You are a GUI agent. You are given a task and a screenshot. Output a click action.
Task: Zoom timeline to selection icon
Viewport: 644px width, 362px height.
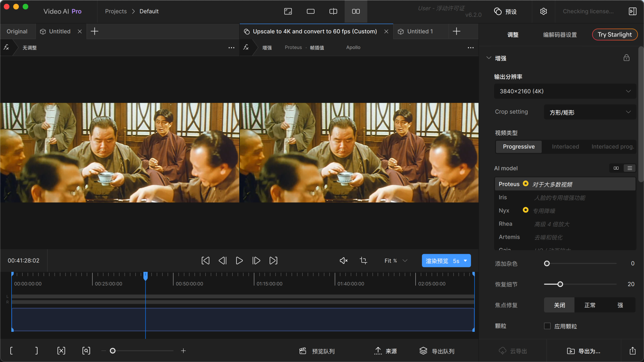(86, 351)
